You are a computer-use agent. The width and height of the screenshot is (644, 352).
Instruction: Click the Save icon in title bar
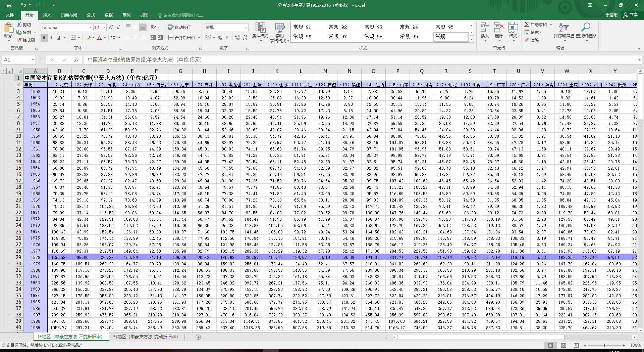coord(9,5)
